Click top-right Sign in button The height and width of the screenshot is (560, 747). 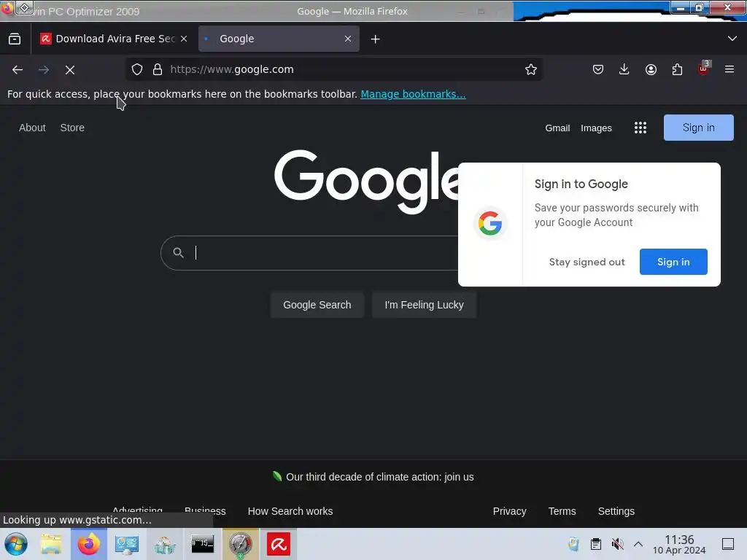tap(698, 128)
